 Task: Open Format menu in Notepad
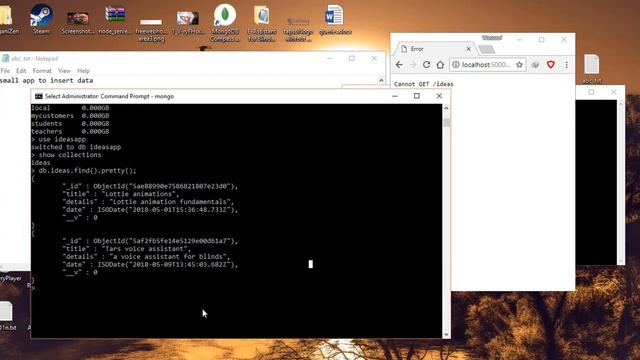(42, 71)
